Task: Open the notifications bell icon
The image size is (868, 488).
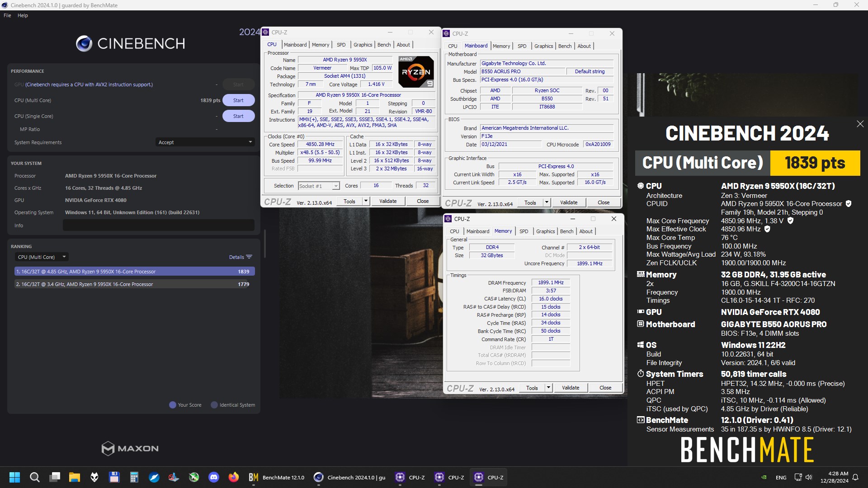Action: (855, 477)
